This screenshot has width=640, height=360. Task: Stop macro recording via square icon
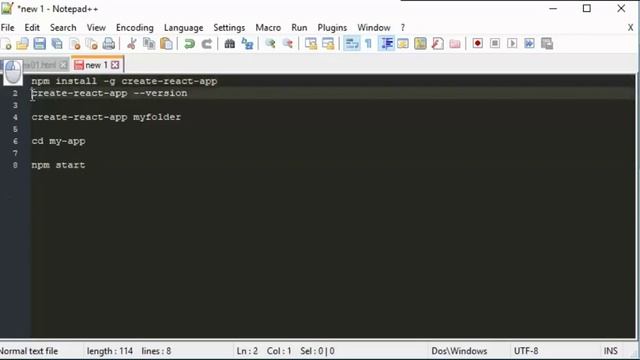coord(495,44)
